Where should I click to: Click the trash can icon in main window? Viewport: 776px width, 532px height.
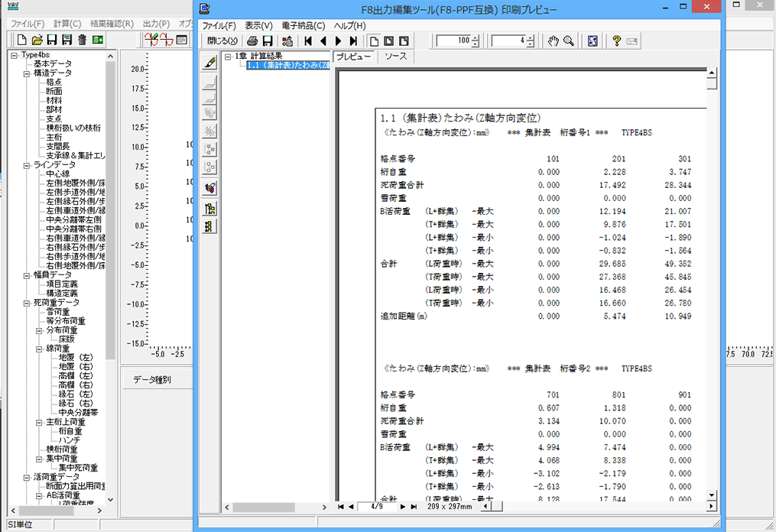[x=82, y=40]
